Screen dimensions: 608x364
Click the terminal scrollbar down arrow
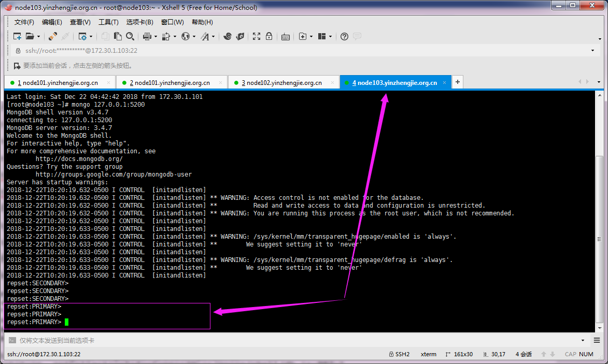pos(600,328)
